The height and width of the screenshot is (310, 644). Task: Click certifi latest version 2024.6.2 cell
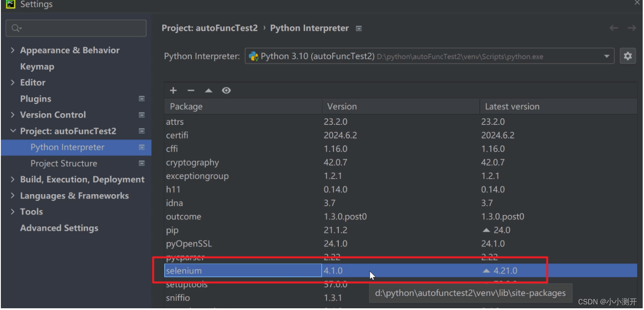pos(498,135)
